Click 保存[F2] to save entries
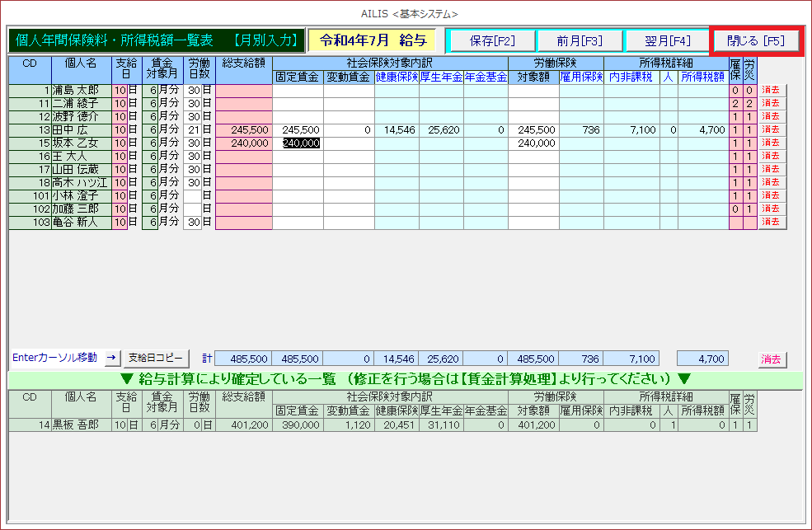Screen dimensions: 812x530 (x=491, y=40)
